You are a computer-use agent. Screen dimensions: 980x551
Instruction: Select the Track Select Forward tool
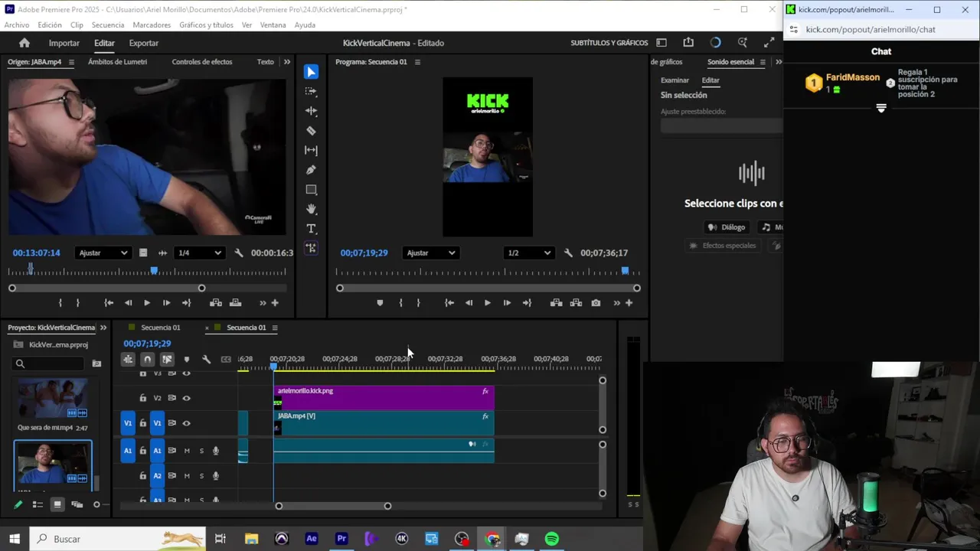(311, 91)
